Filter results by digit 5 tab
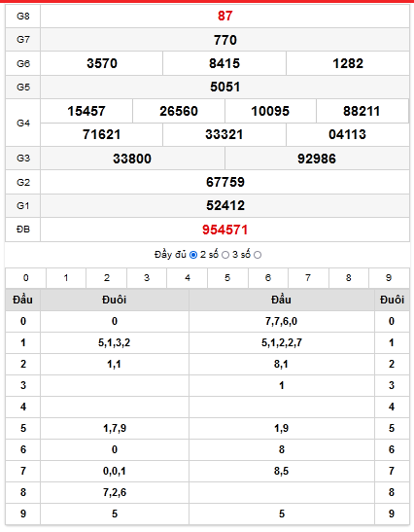Screen dimensions: 414x532 coord(227,278)
